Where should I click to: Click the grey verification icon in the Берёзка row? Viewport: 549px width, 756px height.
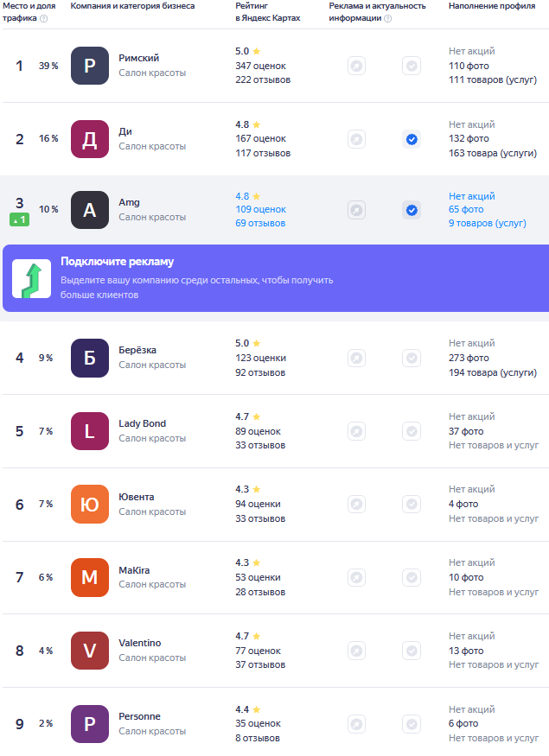pos(412,358)
